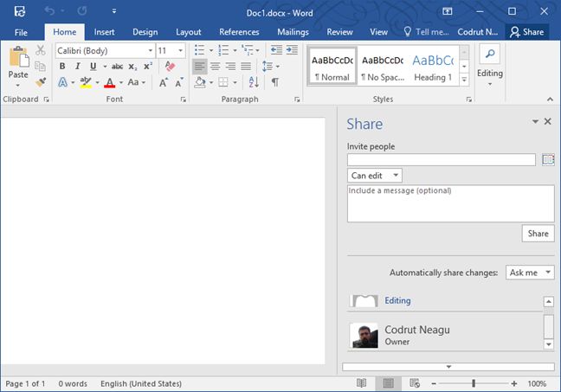Click the Cut scissors icon

pyautogui.click(x=41, y=50)
